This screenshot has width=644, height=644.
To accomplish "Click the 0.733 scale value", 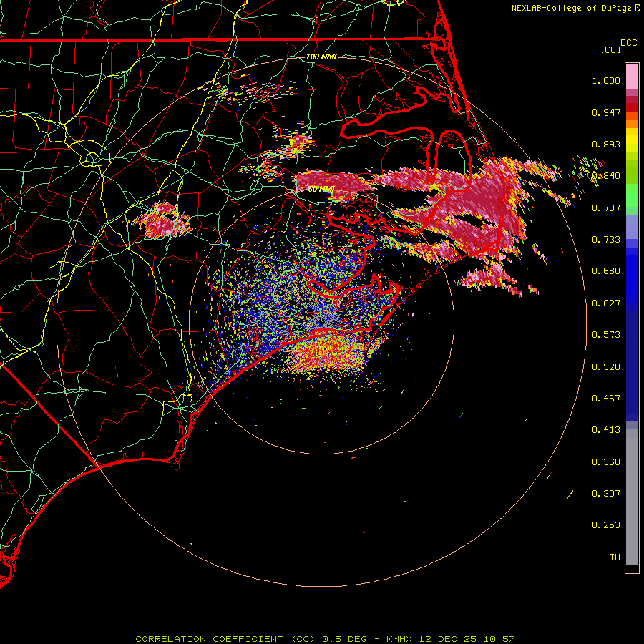I will click(x=606, y=240).
